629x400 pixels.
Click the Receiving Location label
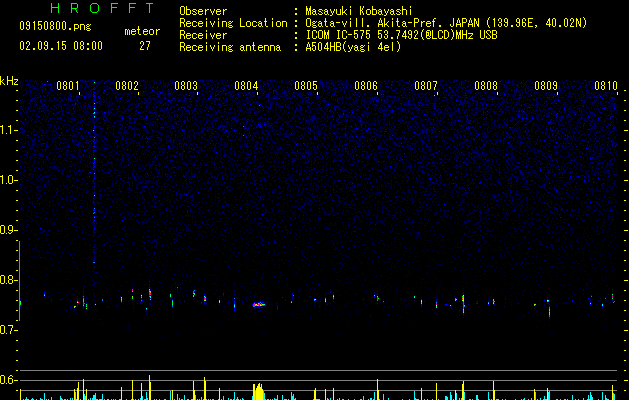click(x=233, y=23)
